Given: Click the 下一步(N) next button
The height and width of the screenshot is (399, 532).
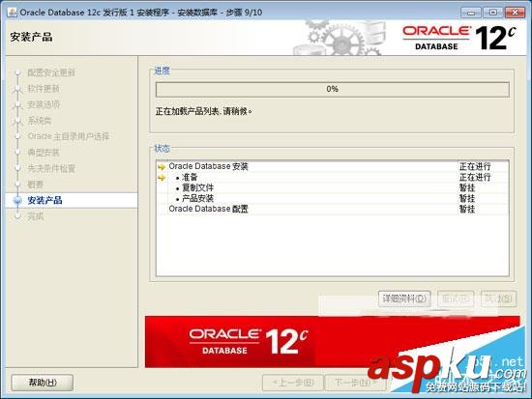Looking at the screenshot, I should tap(355, 383).
